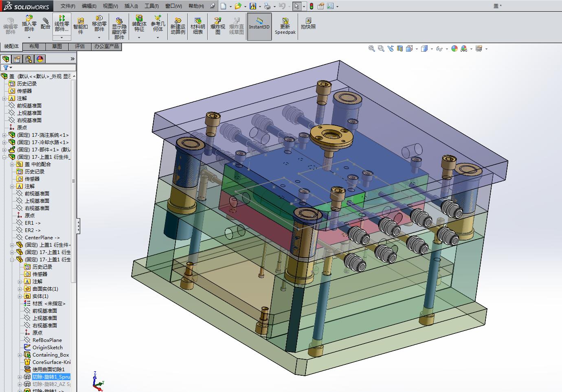Click the panel collapse handle arrows

click(x=78, y=226)
